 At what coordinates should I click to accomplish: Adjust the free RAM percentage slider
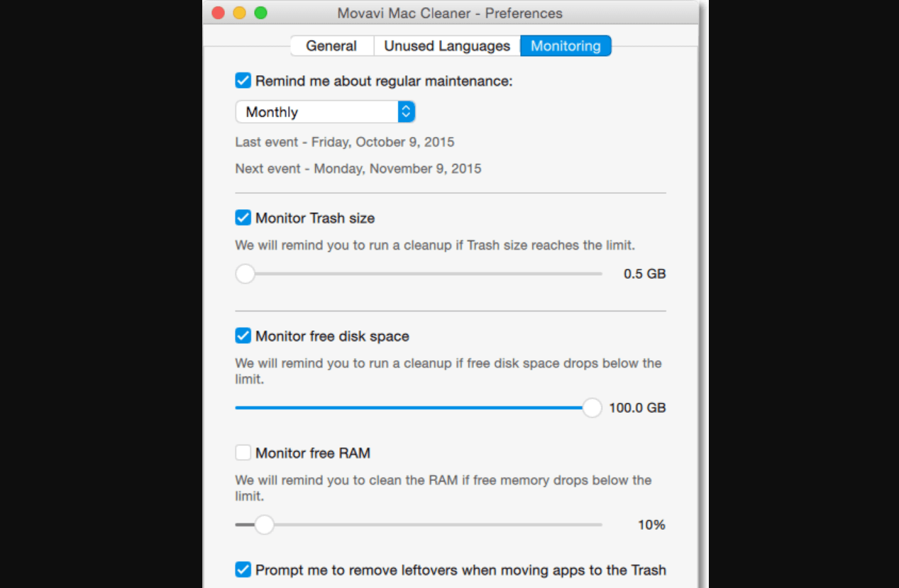point(265,524)
